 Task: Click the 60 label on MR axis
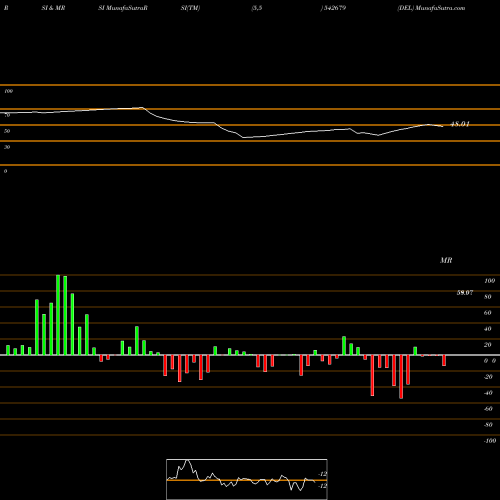click(488, 313)
